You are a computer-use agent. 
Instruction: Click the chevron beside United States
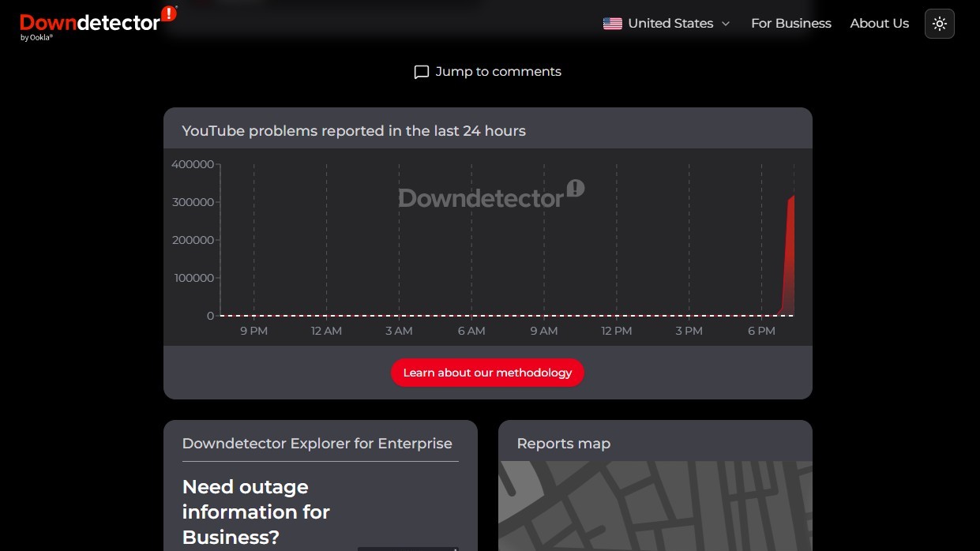pos(726,24)
